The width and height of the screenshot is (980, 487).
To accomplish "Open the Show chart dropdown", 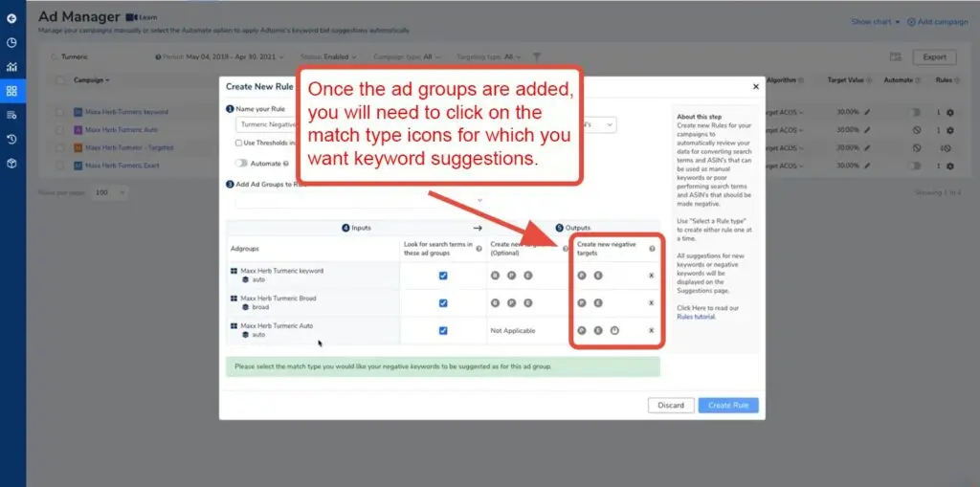I will (875, 21).
